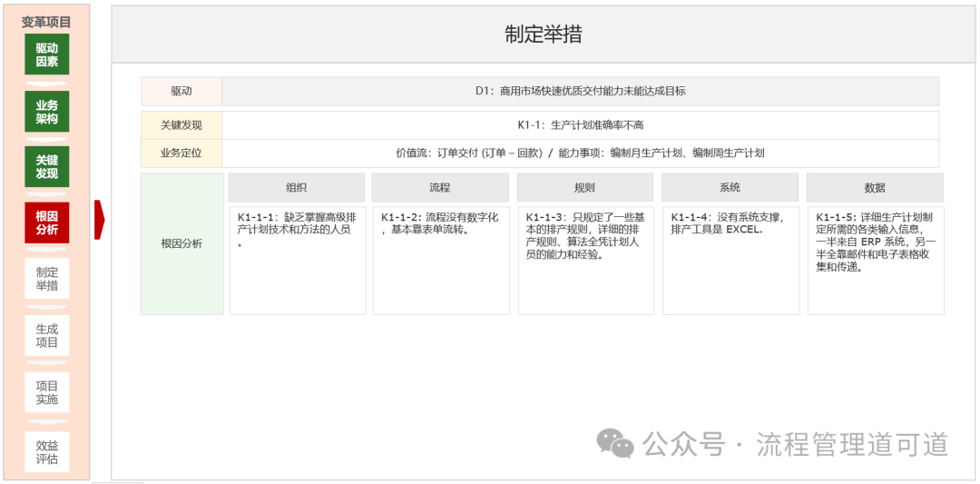Click the 规则 column header
Image resolution: width=980 pixels, height=484 pixels.
click(x=584, y=188)
